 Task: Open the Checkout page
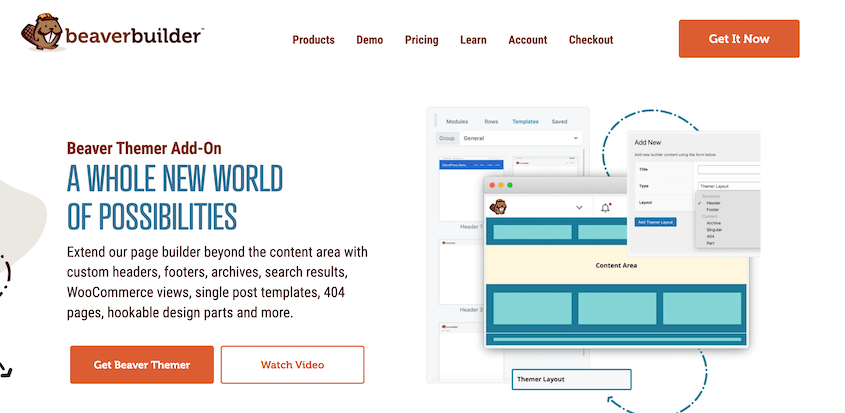tap(591, 40)
